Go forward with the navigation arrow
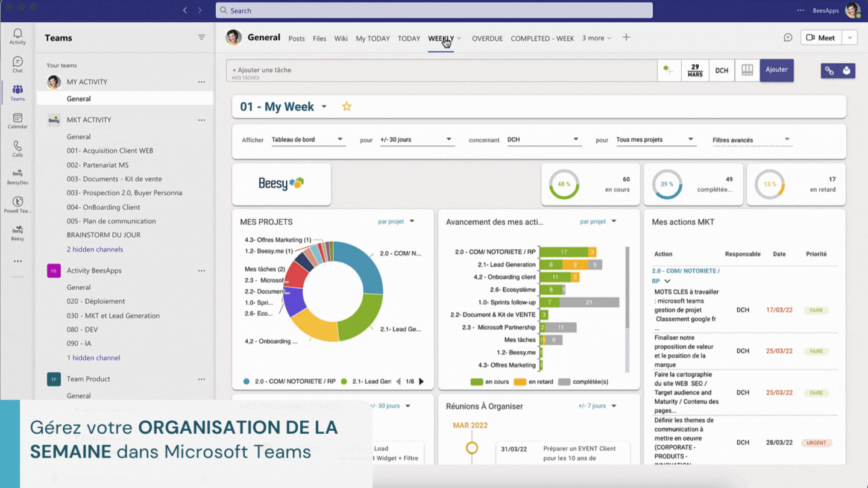This screenshot has height=488, width=868. [x=200, y=10]
